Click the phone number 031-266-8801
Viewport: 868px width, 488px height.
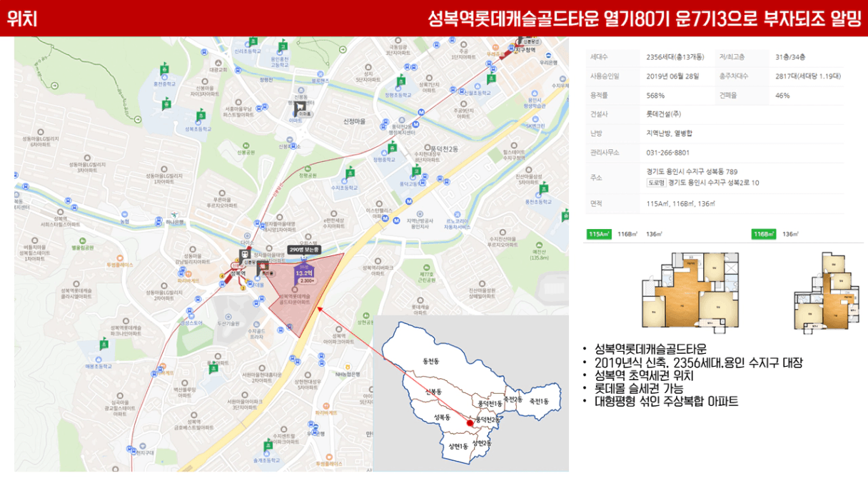click(667, 152)
